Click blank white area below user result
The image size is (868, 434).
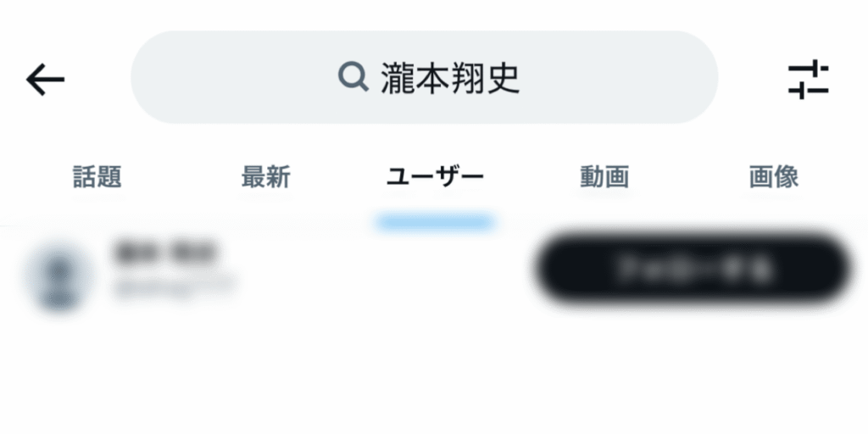pyautogui.click(x=434, y=376)
